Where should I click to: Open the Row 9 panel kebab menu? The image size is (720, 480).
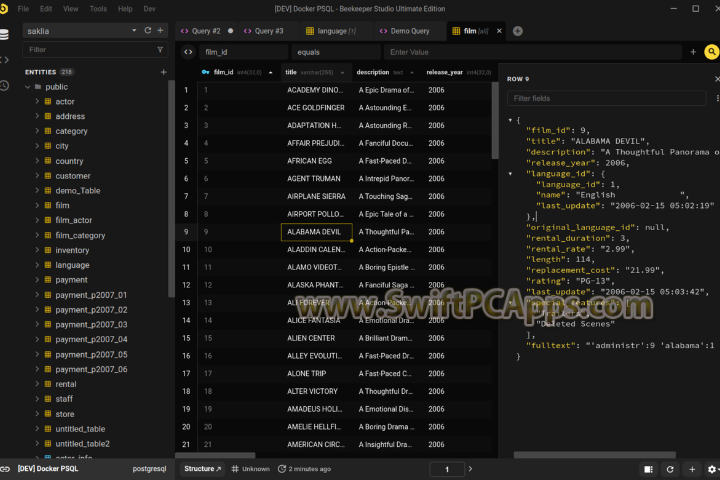(717, 98)
